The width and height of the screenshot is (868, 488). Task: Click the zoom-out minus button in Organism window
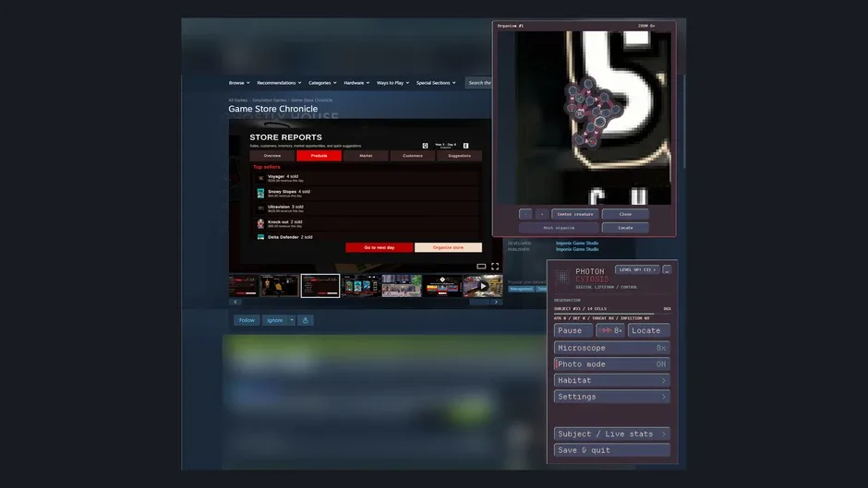point(526,214)
